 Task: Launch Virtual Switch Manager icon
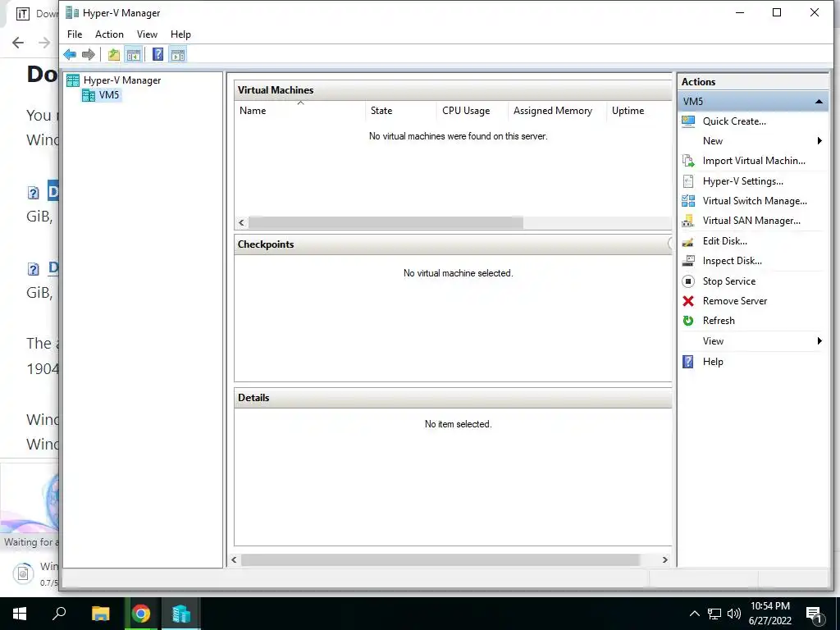(x=688, y=201)
